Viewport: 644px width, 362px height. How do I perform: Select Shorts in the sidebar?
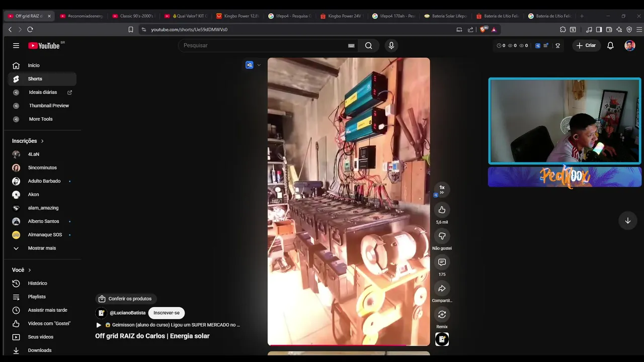pyautogui.click(x=42, y=79)
